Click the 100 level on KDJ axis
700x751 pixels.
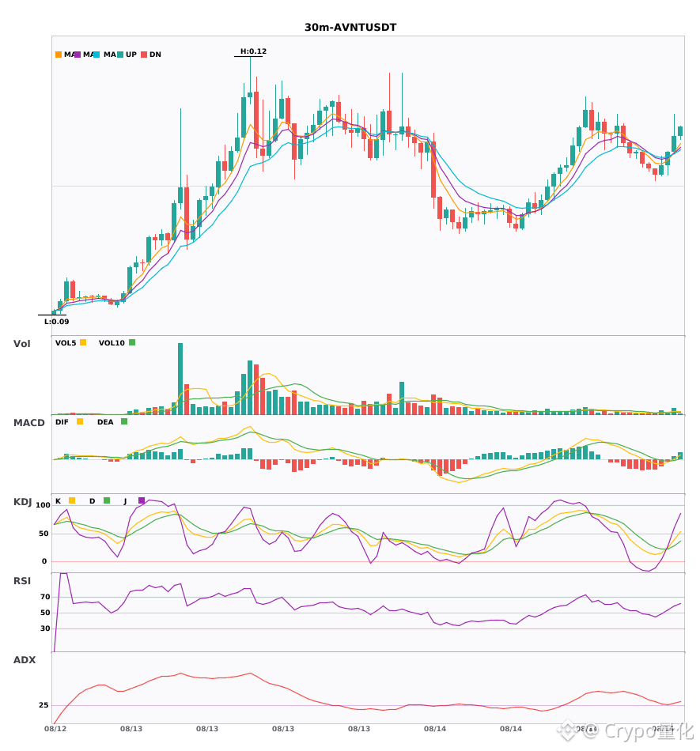(x=43, y=505)
